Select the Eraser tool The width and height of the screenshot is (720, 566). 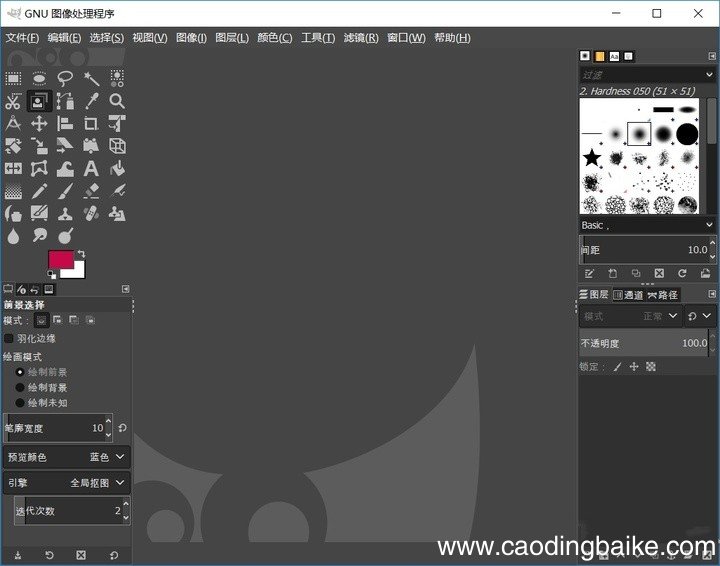[91, 191]
